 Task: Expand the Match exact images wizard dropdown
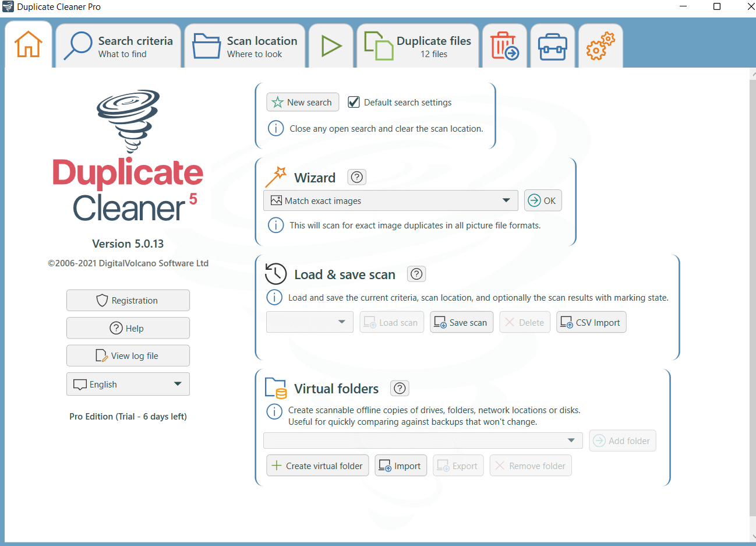(x=391, y=200)
